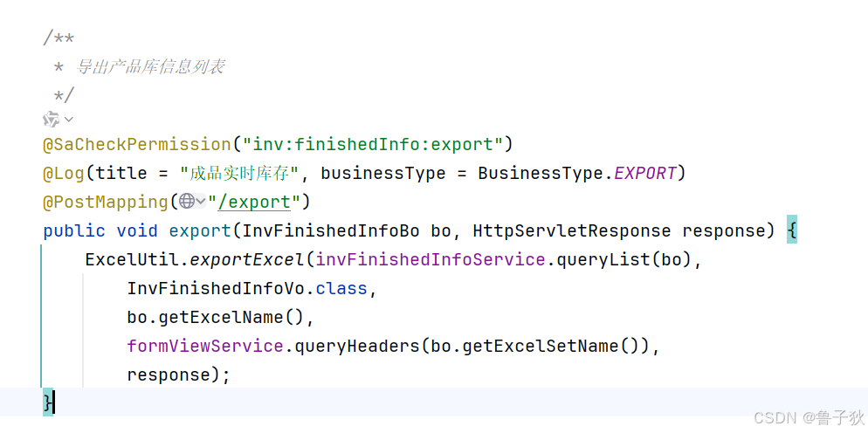Image resolution: width=868 pixels, height=433 pixels.
Task: Click the @PostMapping annotation
Action: pos(106,203)
